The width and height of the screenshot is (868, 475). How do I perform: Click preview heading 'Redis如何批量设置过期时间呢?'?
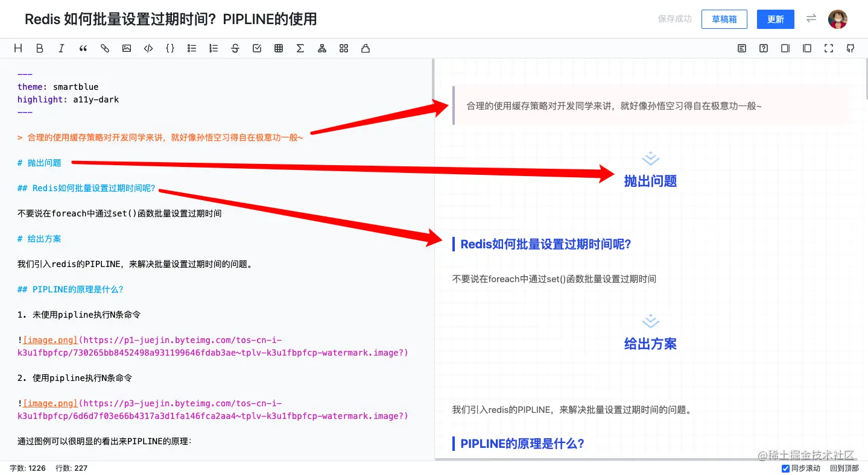546,244
